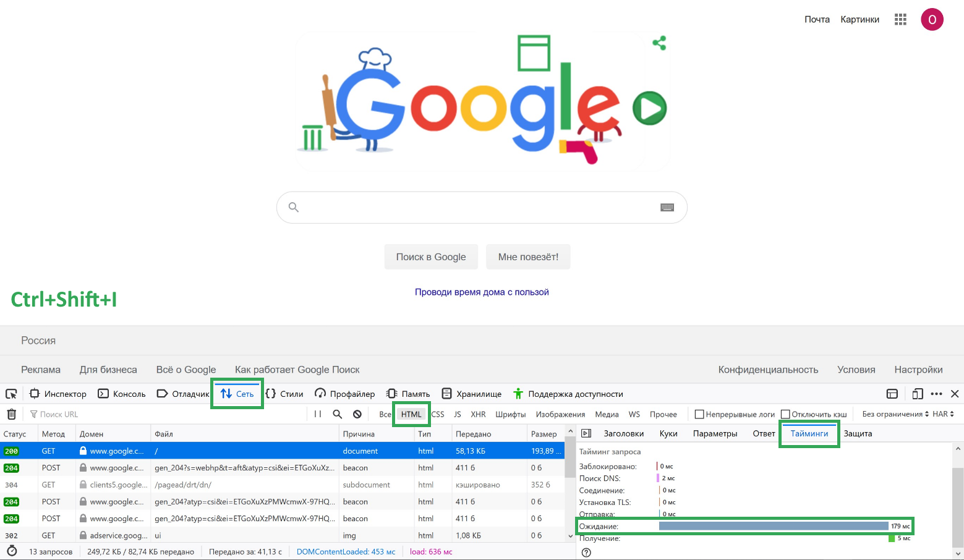The height and width of the screenshot is (560, 964).
Task: Click the Мне повезёт! button
Action: (x=528, y=257)
